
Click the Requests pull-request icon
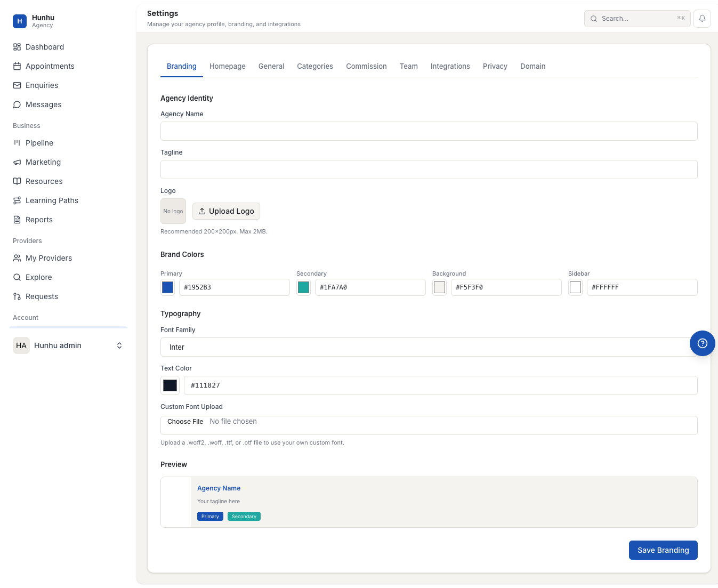tap(17, 296)
